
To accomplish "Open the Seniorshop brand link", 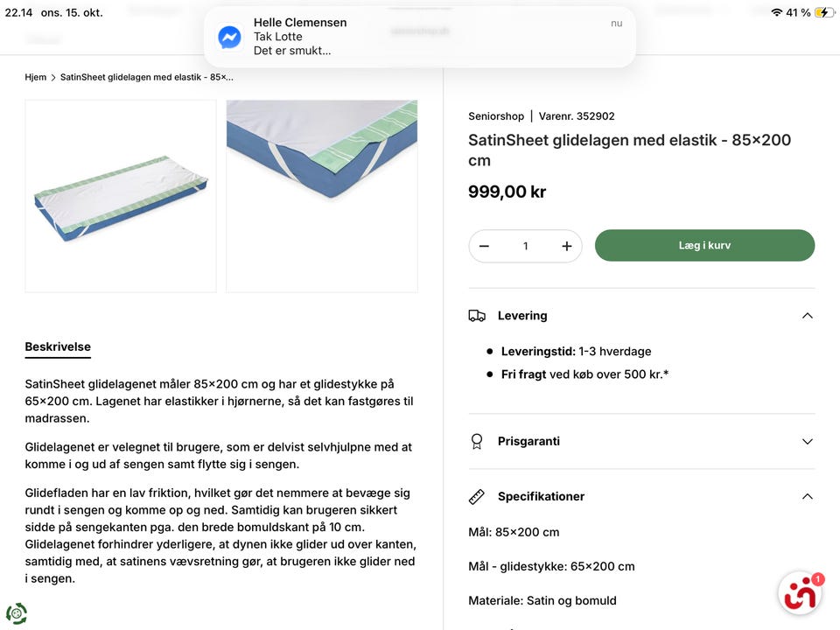I will click(x=496, y=115).
